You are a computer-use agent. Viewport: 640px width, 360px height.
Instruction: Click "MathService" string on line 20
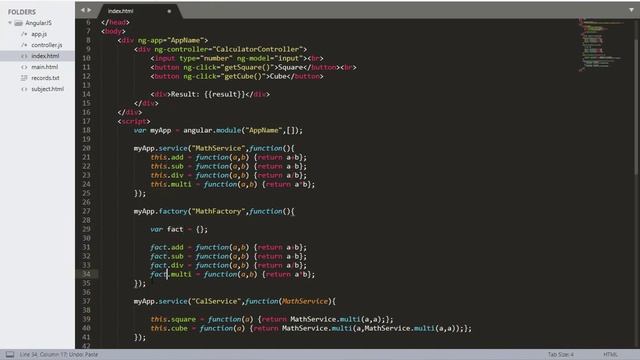(218, 149)
